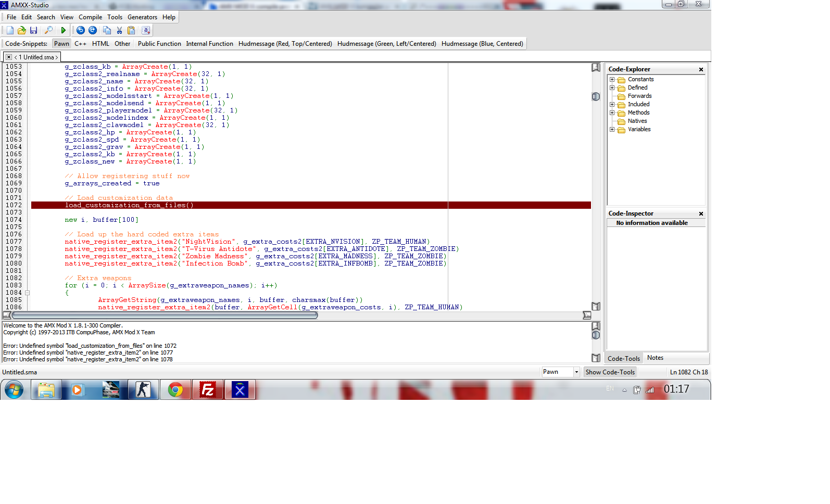
Task: Open Search with the magnifier icon
Action: click(48, 30)
